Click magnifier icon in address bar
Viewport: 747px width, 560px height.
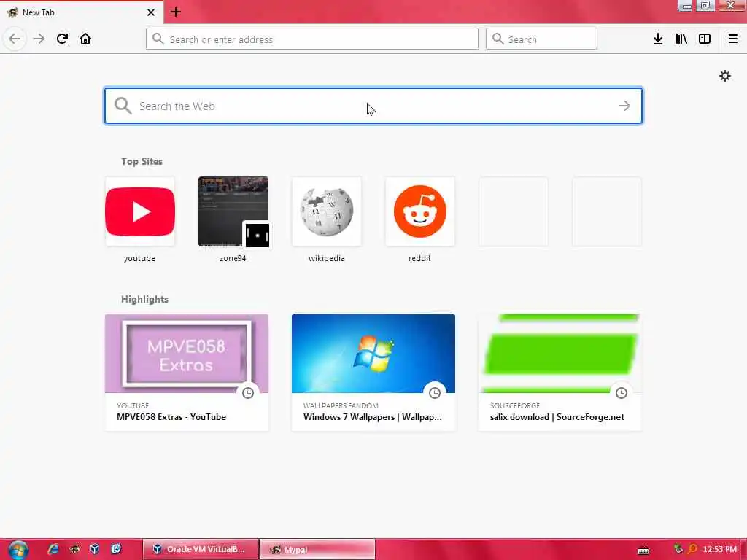(x=158, y=39)
